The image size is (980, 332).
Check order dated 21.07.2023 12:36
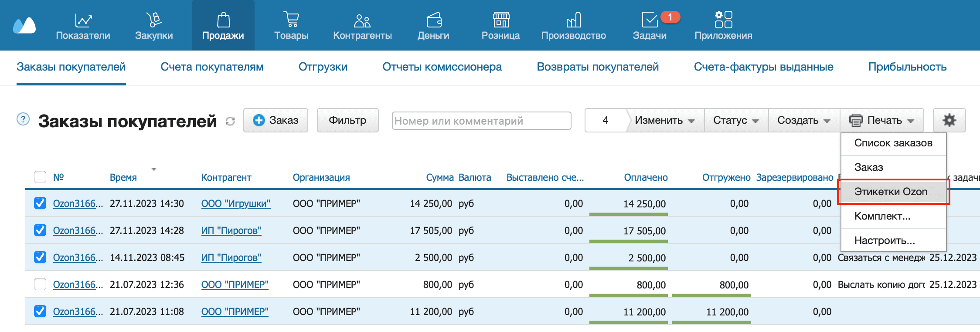pyautogui.click(x=40, y=284)
